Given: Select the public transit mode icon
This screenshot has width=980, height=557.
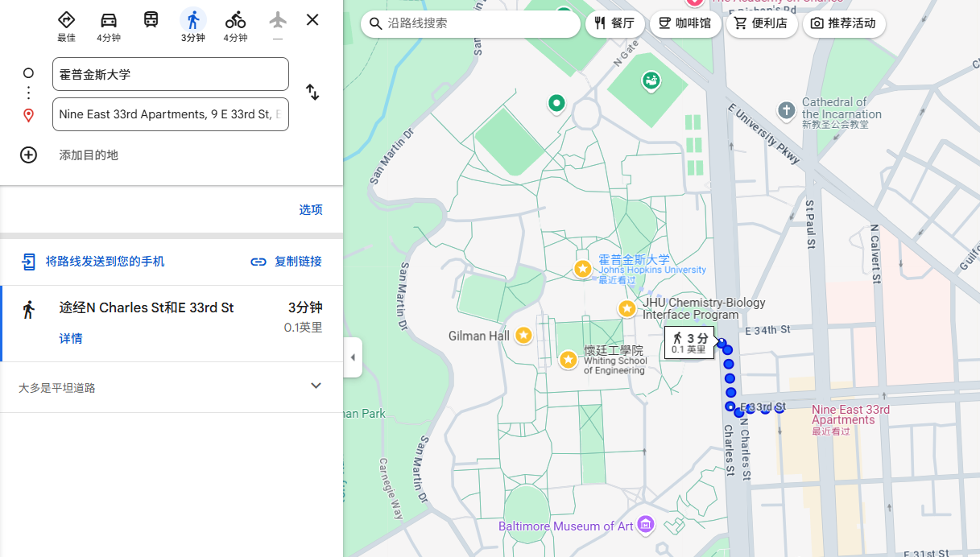Looking at the screenshot, I should pyautogui.click(x=151, y=20).
